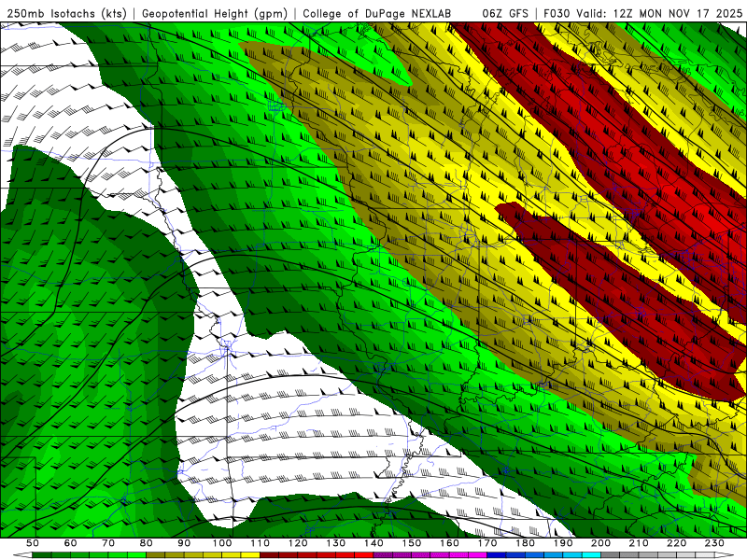This screenshot has height=560, width=747.
Task: Click the '06Z GFS' model run label
Action: (505, 13)
